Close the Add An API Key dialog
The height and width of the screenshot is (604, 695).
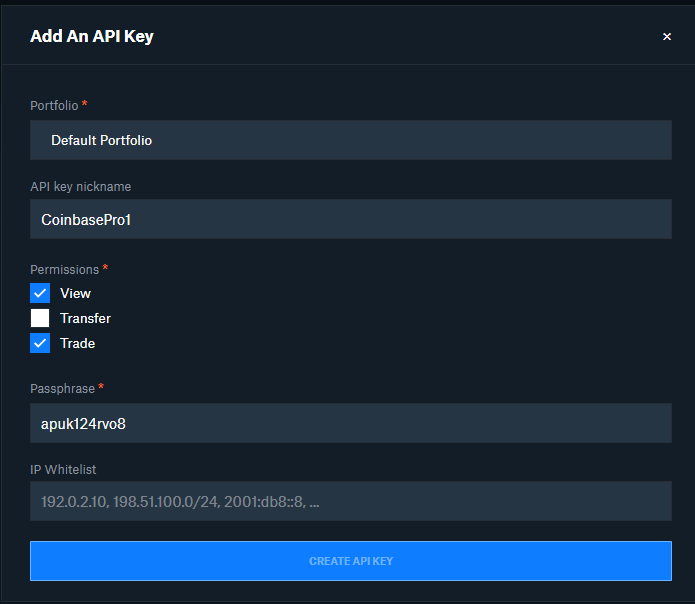[x=667, y=37]
